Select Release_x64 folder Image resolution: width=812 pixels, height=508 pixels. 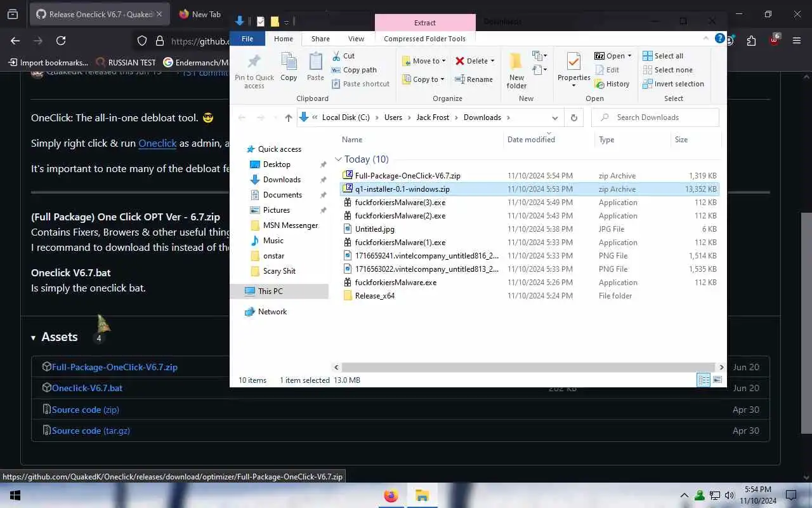(375, 296)
